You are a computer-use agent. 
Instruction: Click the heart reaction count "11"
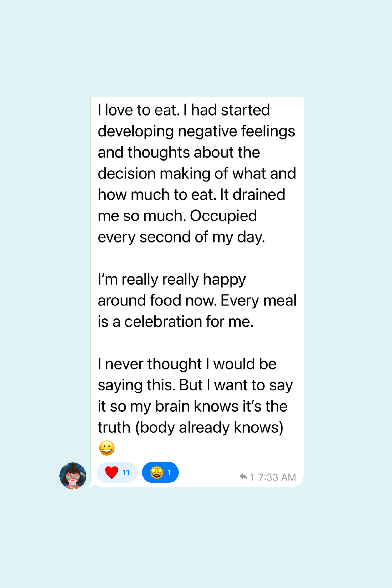[126, 473]
